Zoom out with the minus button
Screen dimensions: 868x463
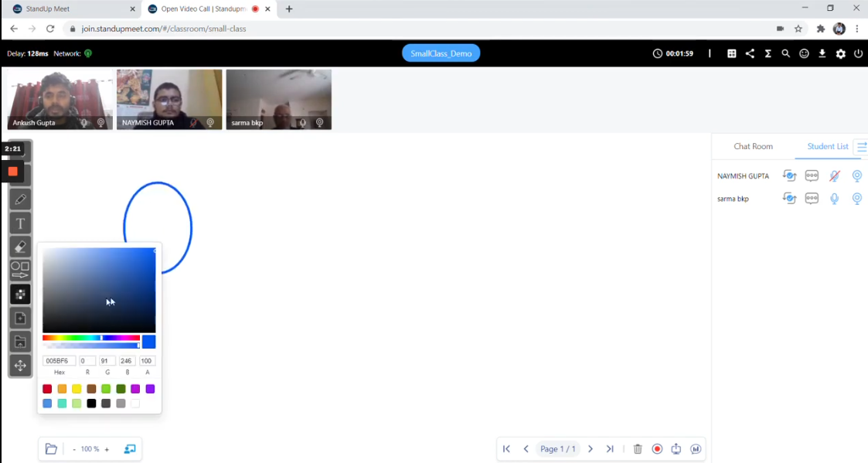pyautogui.click(x=74, y=449)
